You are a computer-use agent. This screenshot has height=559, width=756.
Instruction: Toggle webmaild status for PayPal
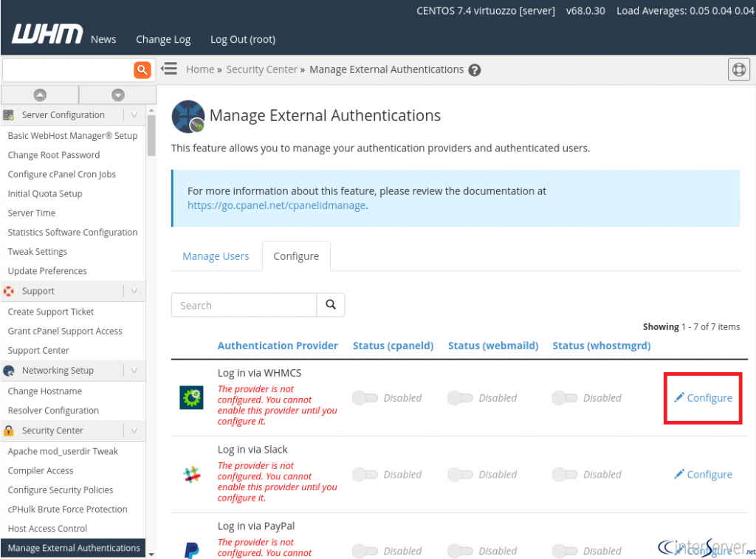[x=460, y=551]
